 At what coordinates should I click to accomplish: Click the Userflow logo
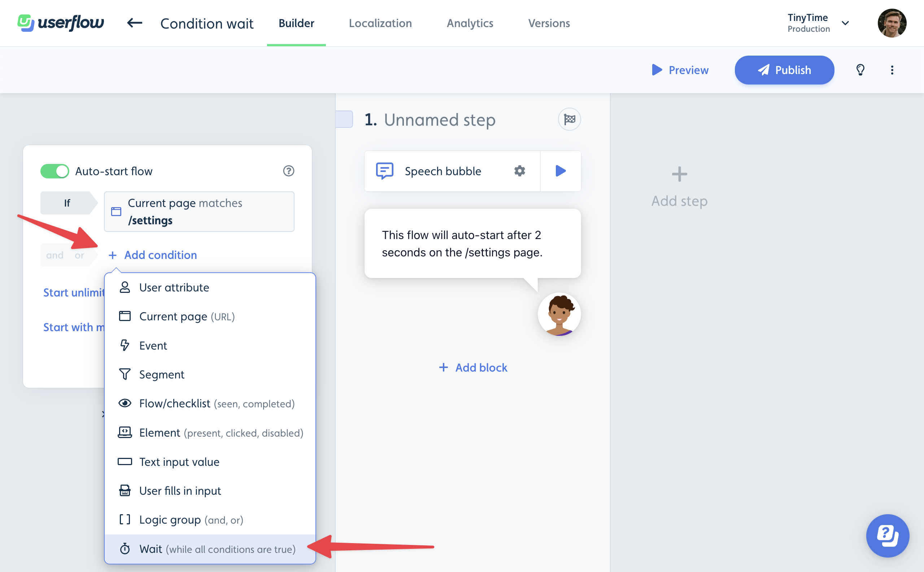click(61, 23)
